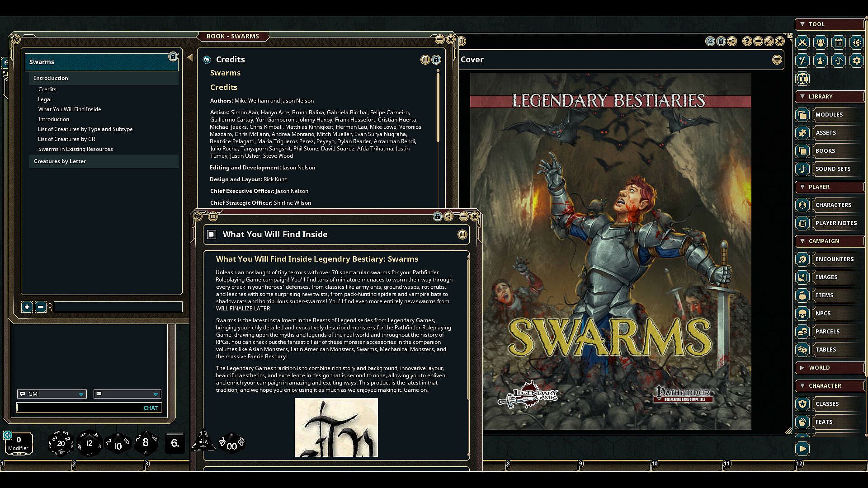
Task: Click the Modules library button
Action: click(x=829, y=114)
